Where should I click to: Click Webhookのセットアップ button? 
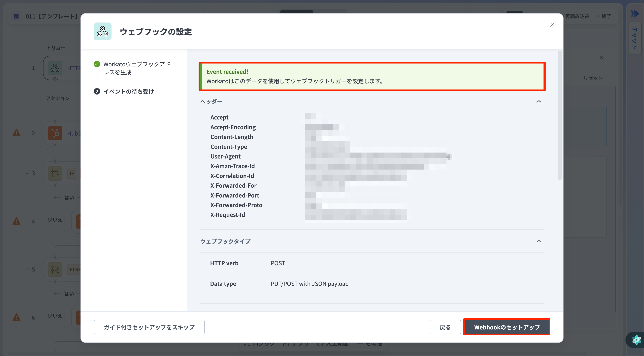[x=507, y=327]
